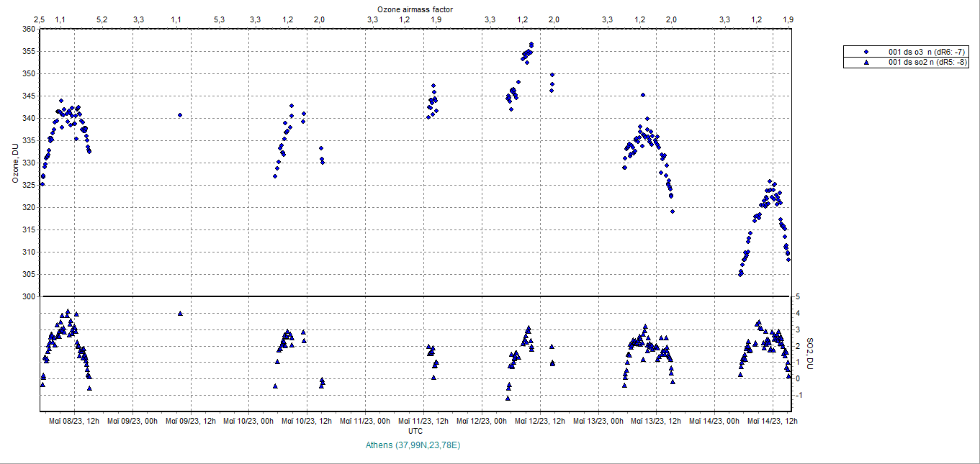Click the 'SO2, DU' right axis label

(x=809, y=352)
